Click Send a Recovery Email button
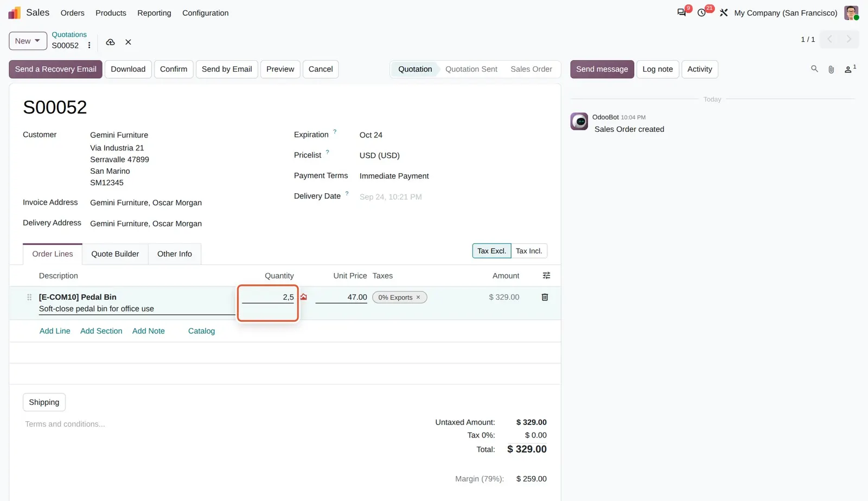Viewport: 868px width, 501px height. (x=55, y=69)
